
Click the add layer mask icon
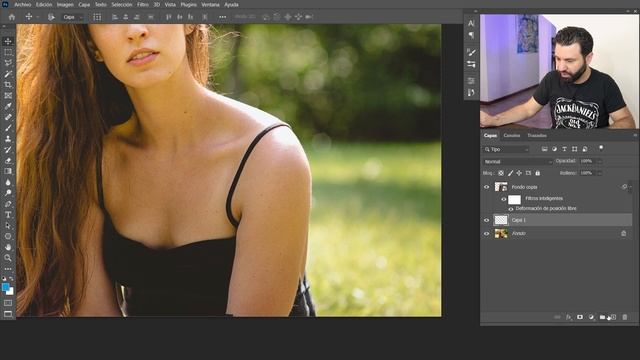pyautogui.click(x=580, y=317)
